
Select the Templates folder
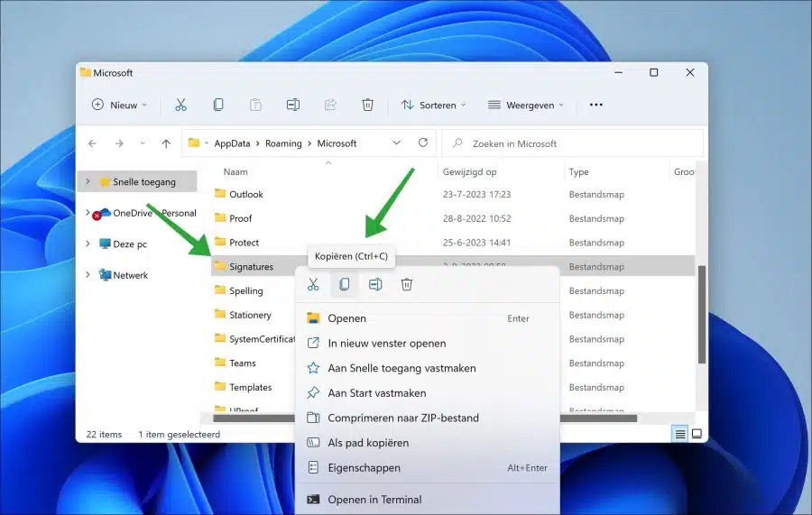(x=250, y=387)
